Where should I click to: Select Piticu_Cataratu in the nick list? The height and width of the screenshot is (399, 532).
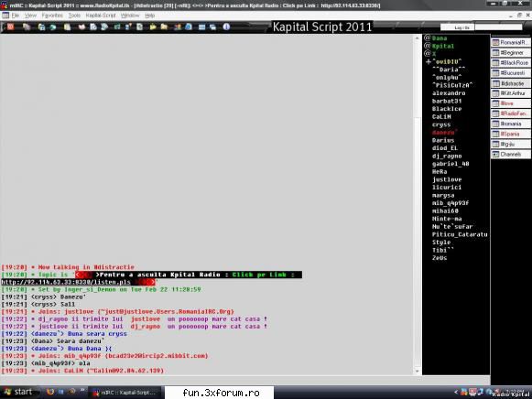pyautogui.click(x=460, y=234)
